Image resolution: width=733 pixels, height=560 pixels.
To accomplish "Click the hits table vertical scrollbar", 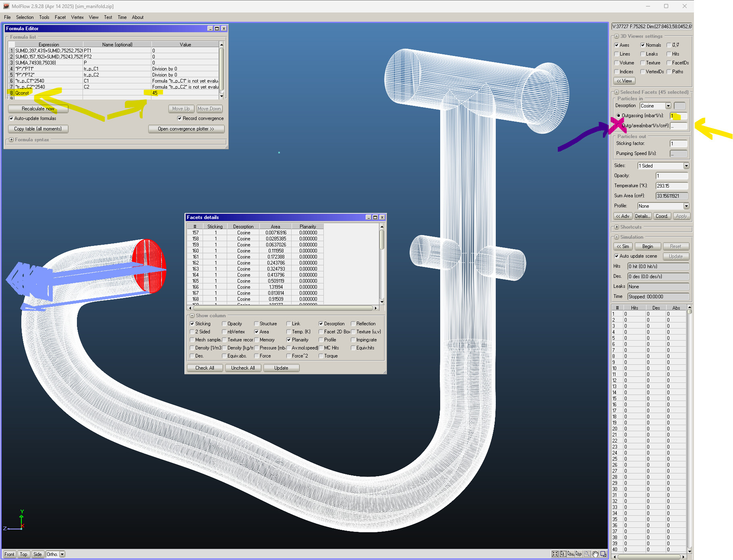I will [x=690, y=312].
